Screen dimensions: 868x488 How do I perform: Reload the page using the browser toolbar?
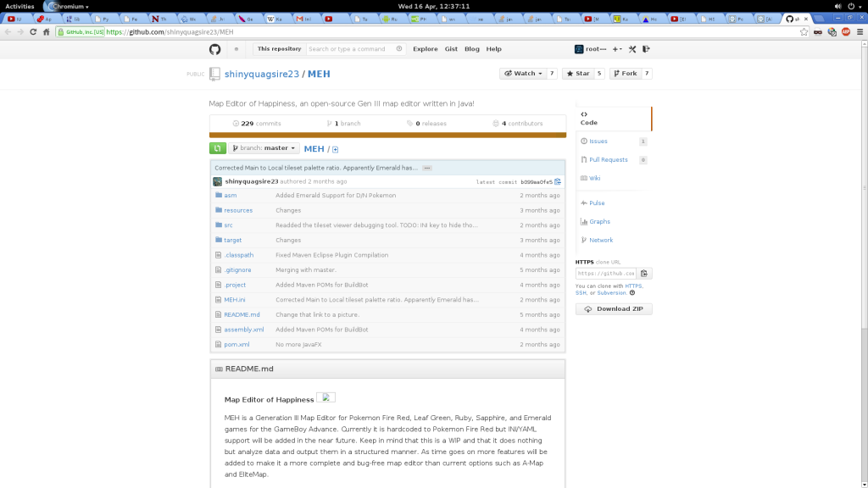(x=33, y=31)
